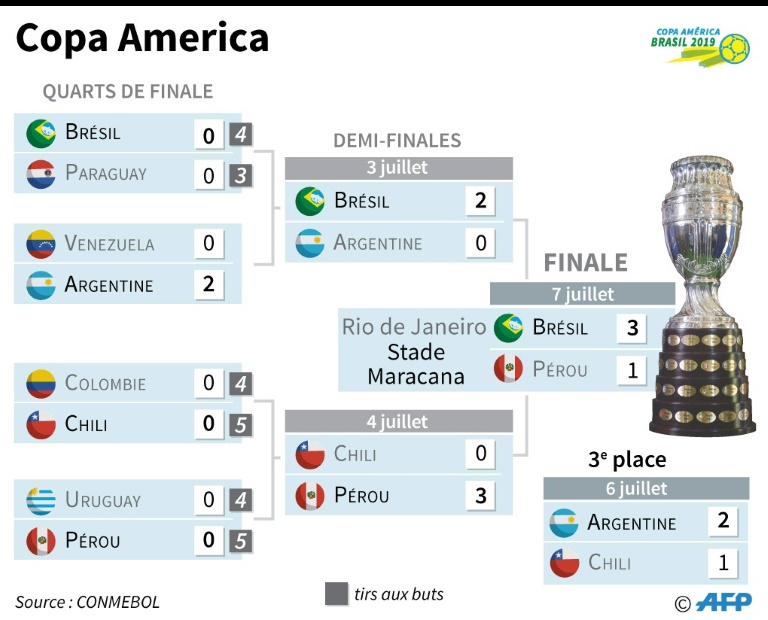Click the Chile flag in the 4 juillet semi-final
Screen dimensions: 768x620
tap(310, 454)
